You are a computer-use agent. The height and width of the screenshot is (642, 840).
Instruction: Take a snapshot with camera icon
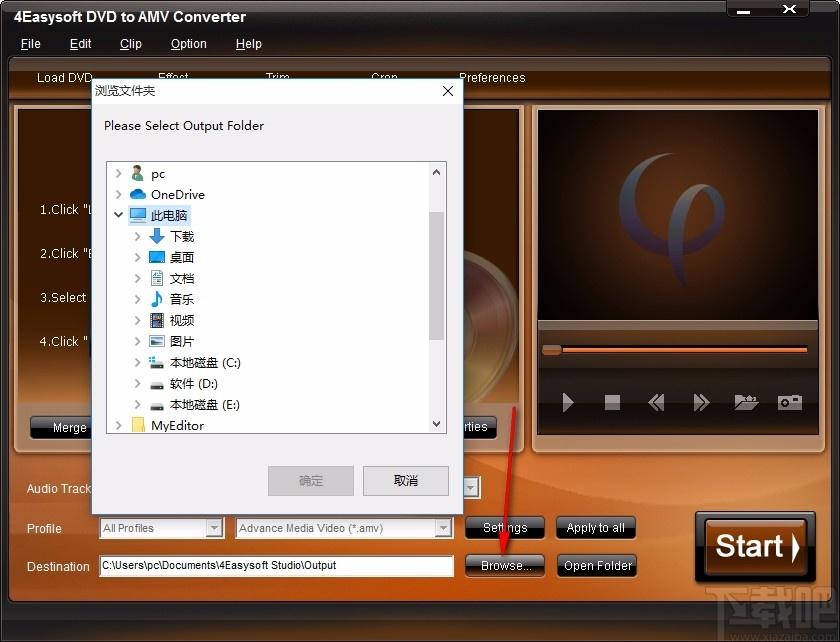tap(790, 402)
